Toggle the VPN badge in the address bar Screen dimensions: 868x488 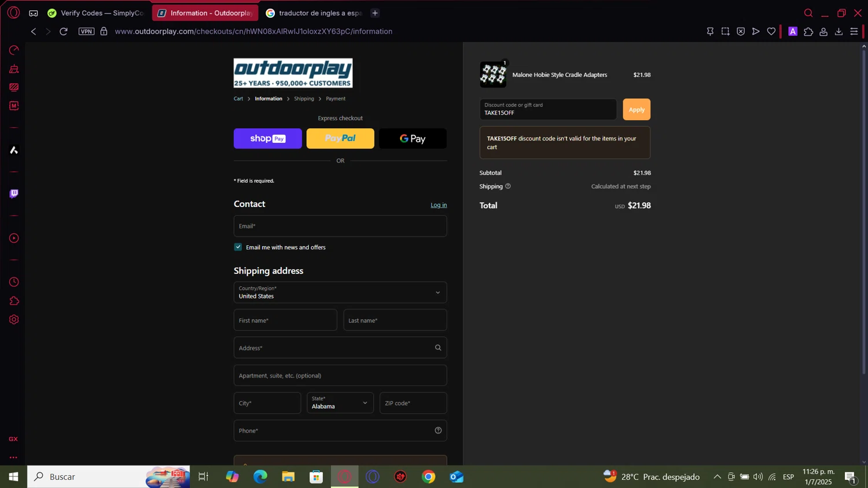[86, 31]
